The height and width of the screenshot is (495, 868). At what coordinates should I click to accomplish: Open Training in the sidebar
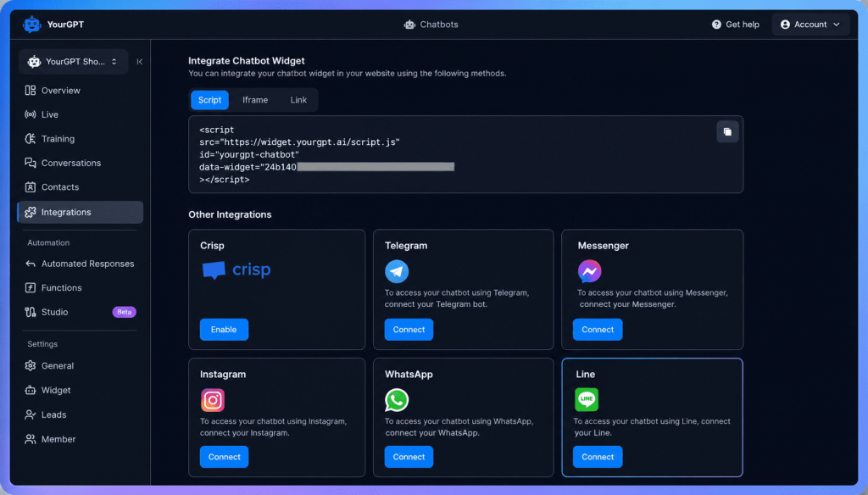81,138
